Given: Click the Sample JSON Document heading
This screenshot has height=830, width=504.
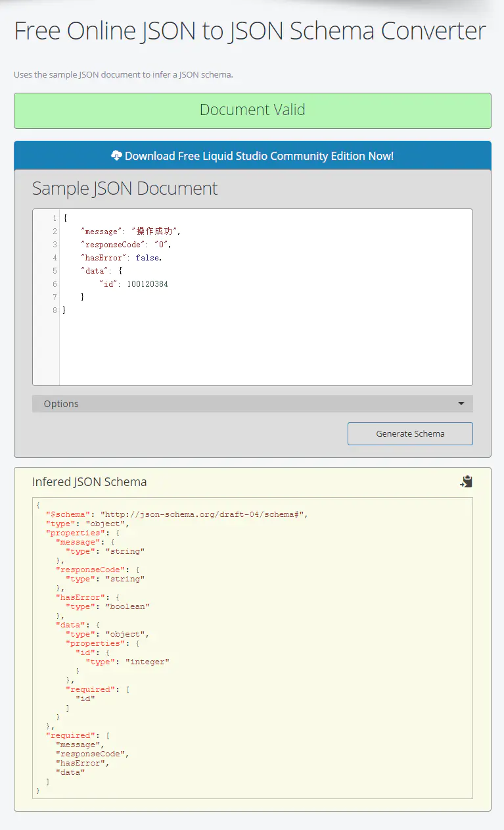Looking at the screenshot, I should (124, 189).
